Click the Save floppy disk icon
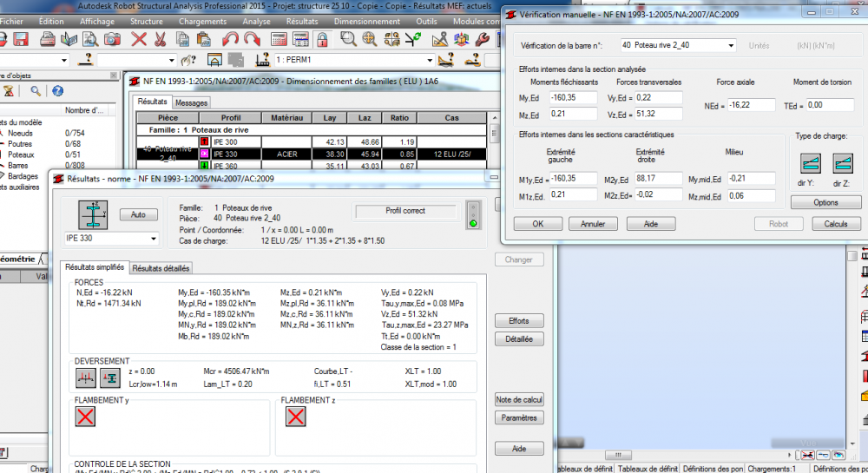 (21, 39)
